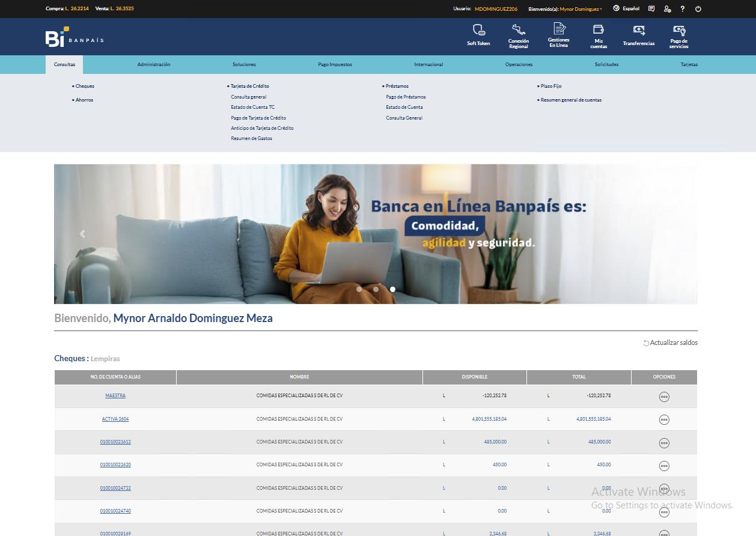Open the messages chat icon
This screenshot has width=756, height=536.
point(651,9)
